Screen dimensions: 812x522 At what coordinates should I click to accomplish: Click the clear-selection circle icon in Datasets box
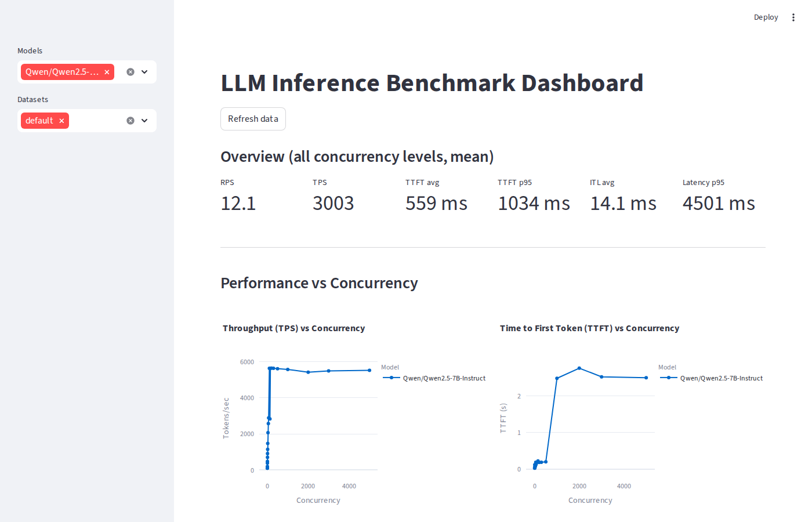pos(130,120)
